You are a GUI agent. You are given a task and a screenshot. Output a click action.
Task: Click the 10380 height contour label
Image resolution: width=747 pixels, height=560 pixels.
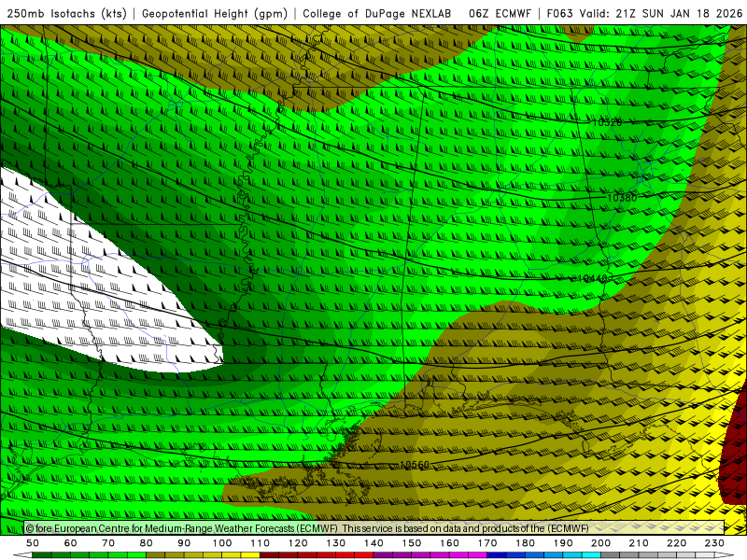click(x=622, y=197)
